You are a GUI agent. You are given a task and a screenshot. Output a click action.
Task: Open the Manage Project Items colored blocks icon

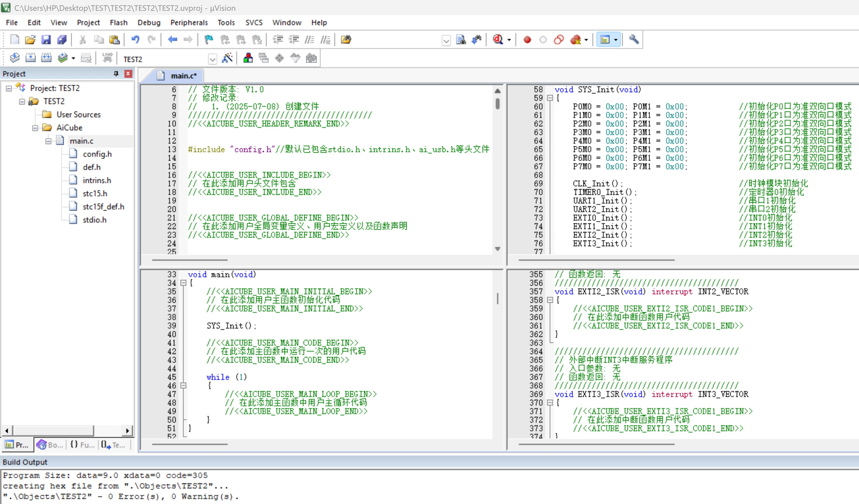click(x=248, y=58)
